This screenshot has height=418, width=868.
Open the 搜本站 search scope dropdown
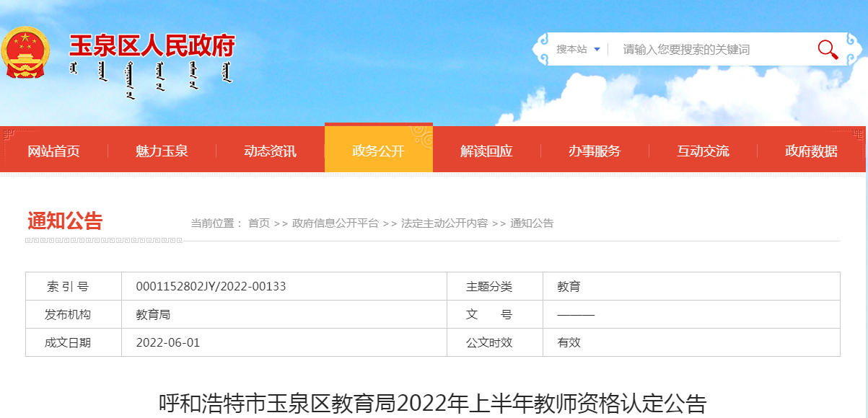tap(578, 49)
